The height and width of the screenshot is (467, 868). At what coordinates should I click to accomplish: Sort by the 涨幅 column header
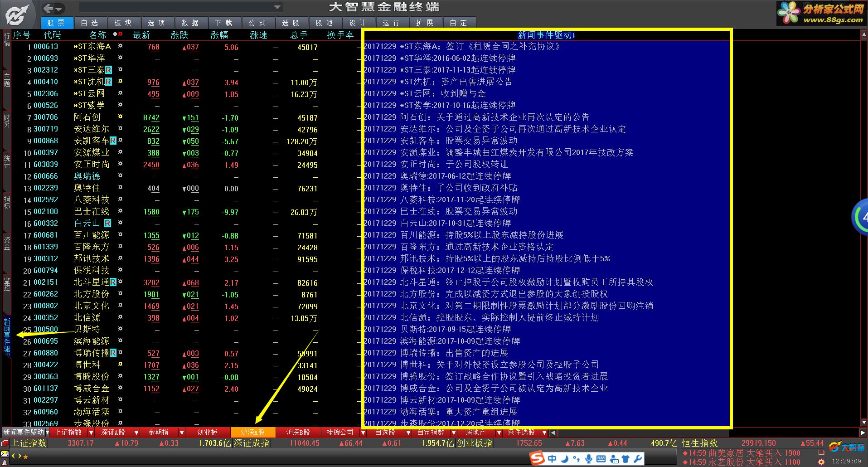pos(219,35)
